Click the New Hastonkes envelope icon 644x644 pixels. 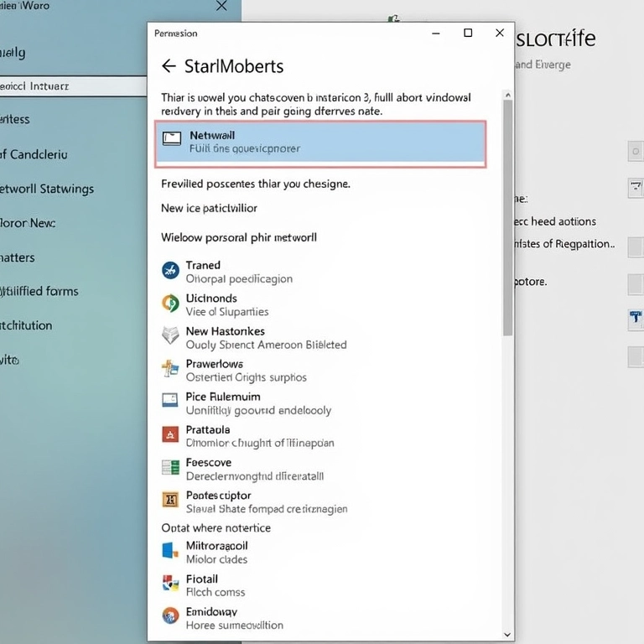[170, 336]
